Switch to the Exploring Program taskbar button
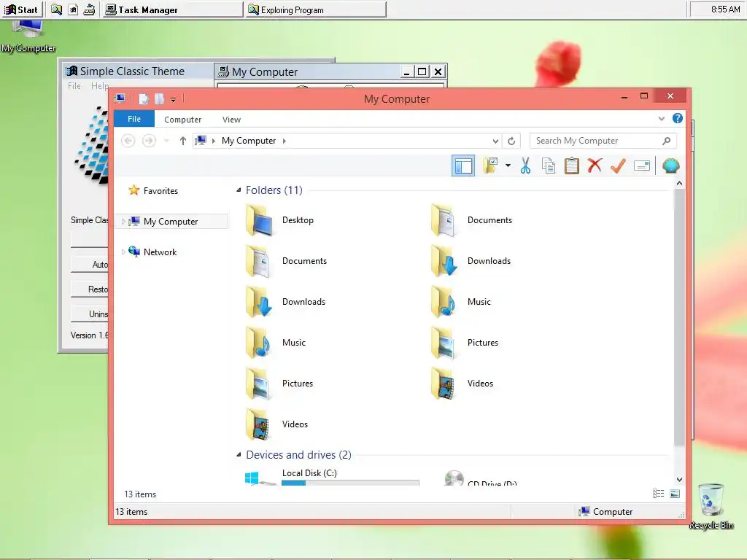Image resolution: width=747 pixels, height=560 pixels. point(316,9)
